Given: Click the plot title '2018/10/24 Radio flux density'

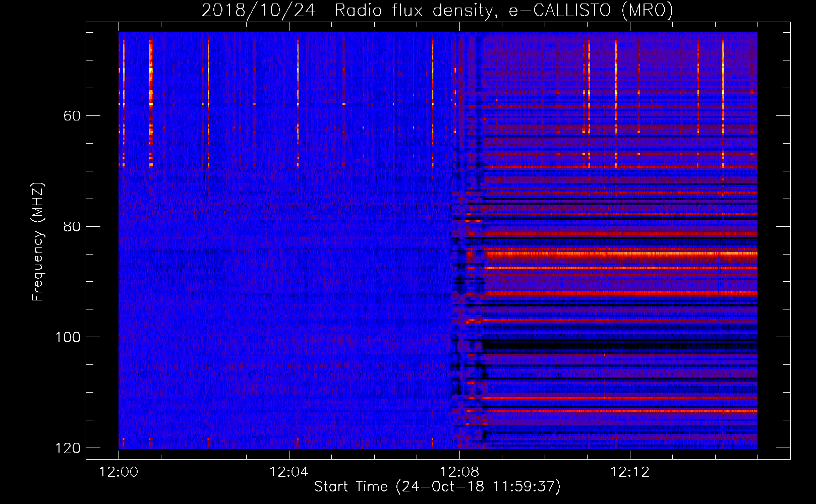Looking at the screenshot, I should (437, 10).
